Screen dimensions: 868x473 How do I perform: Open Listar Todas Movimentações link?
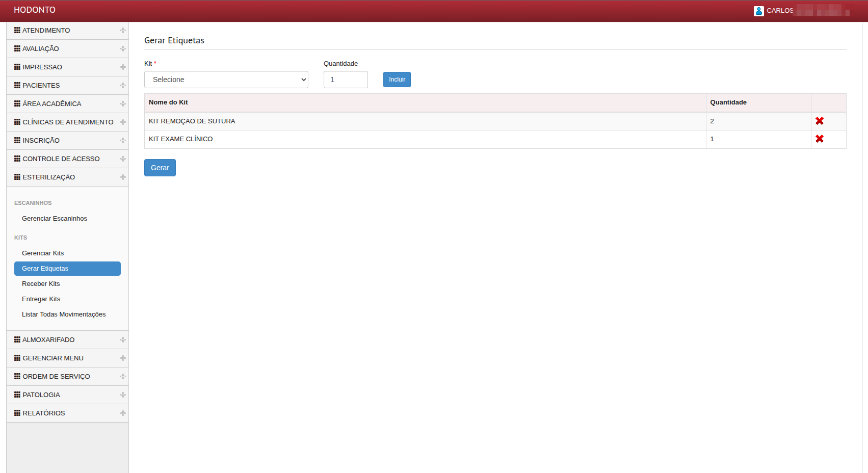coord(64,314)
